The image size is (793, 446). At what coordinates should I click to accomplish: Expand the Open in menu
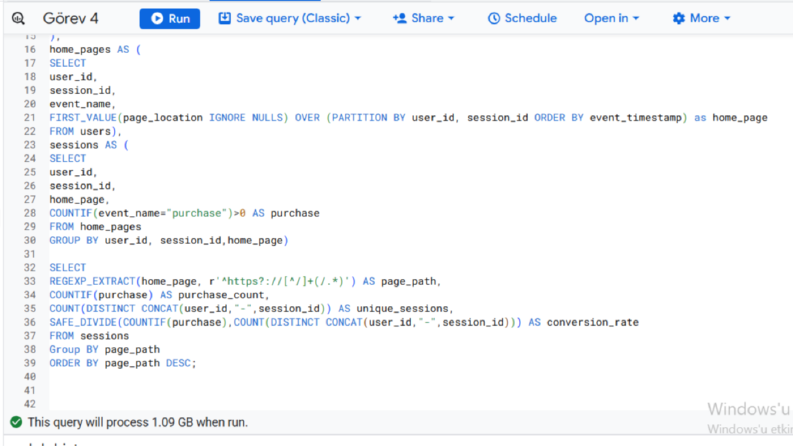tap(611, 19)
